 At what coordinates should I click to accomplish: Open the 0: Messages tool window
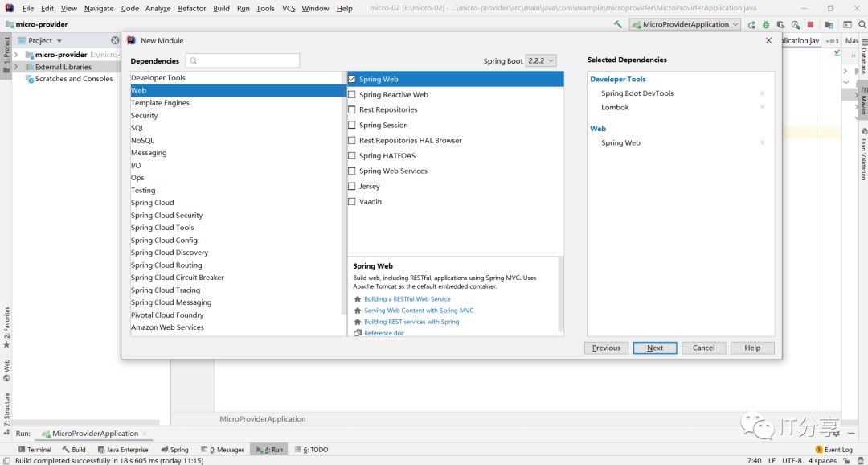pos(223,450)
